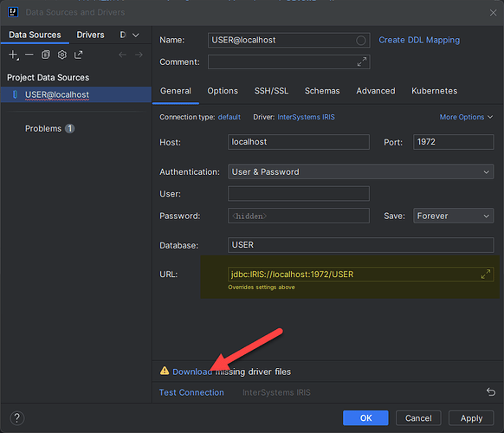Switch to the SSH/SSL tab

tap(271, 91)
